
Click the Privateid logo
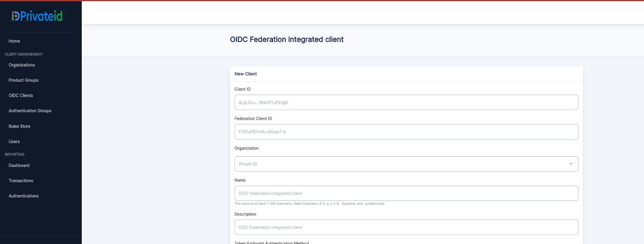point(37,16)
